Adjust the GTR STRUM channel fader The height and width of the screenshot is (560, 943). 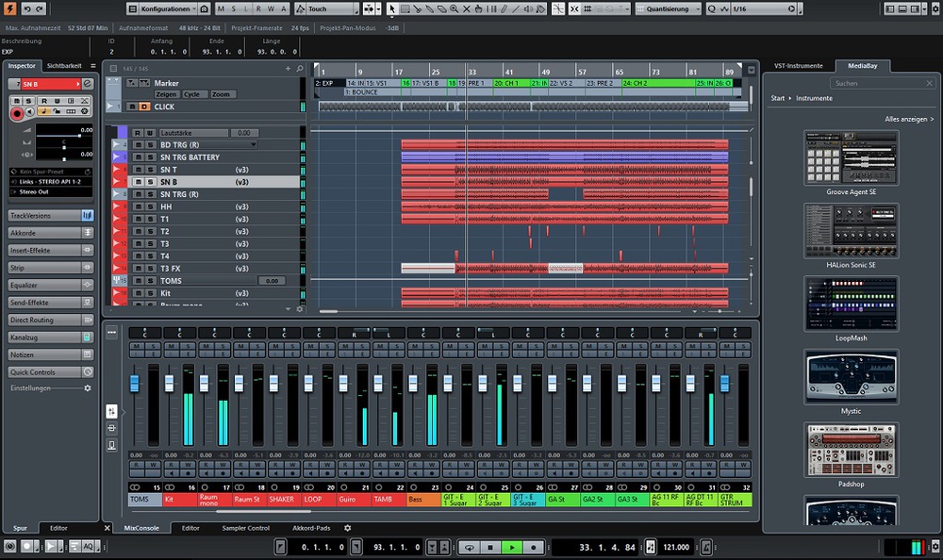click(x=725, y=383)
